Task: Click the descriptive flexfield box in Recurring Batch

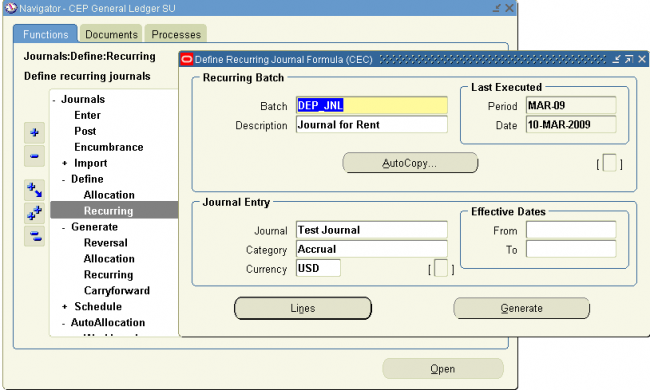Action: click(x=609, y=162)
